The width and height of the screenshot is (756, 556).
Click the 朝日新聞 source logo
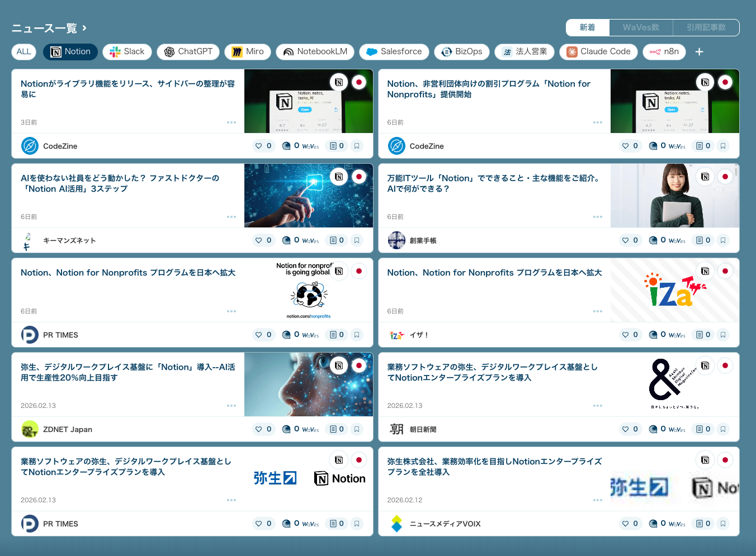(x=396, y=429)
